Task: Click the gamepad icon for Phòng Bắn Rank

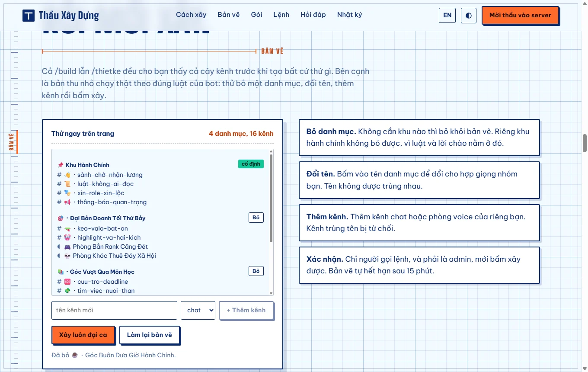Action: pos(67,247)
